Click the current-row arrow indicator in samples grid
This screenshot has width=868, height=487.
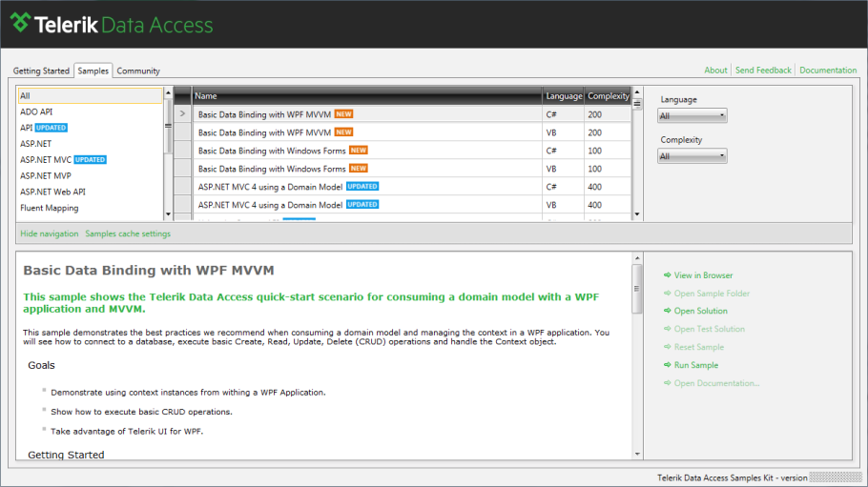pyautogui.click(x=183, y=114)
